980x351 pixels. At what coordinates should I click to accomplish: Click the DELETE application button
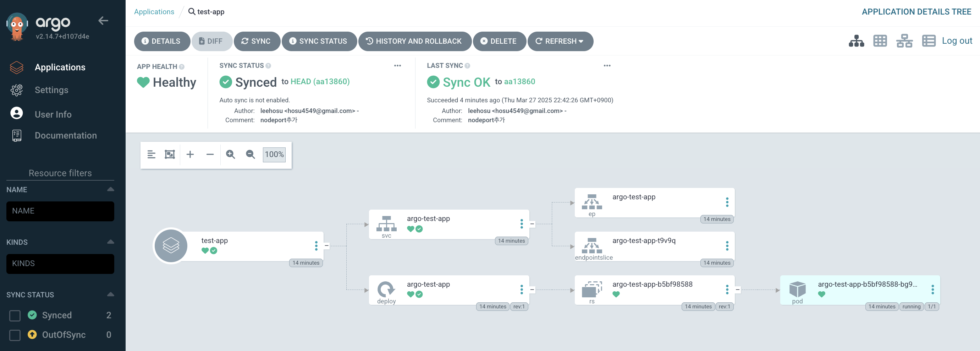point(499,41)
